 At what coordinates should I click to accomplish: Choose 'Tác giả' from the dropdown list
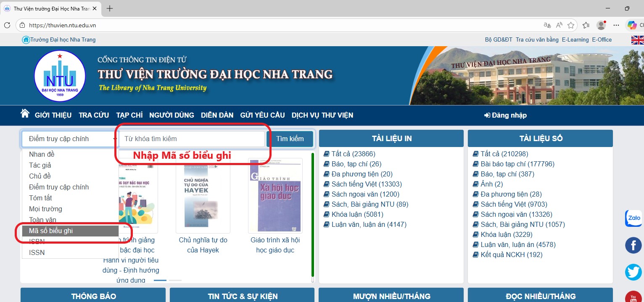click(x=40, y=165)
